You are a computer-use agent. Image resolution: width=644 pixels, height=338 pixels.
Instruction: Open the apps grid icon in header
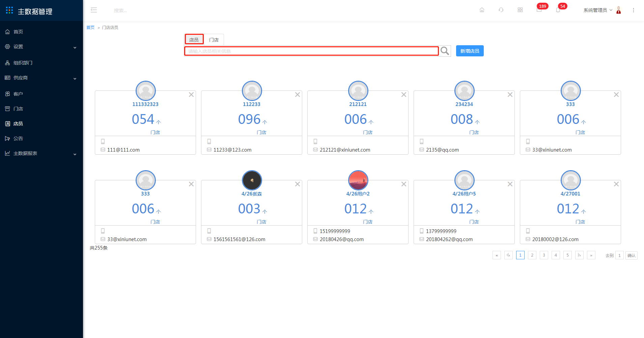[x=520, y=10]
